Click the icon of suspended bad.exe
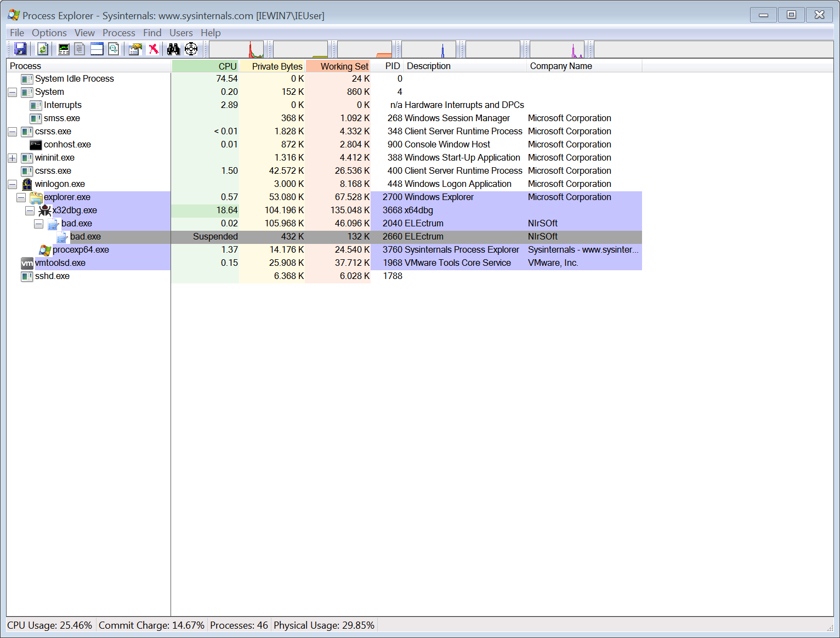This screenshot has width=840, height=638. (63, 237)
